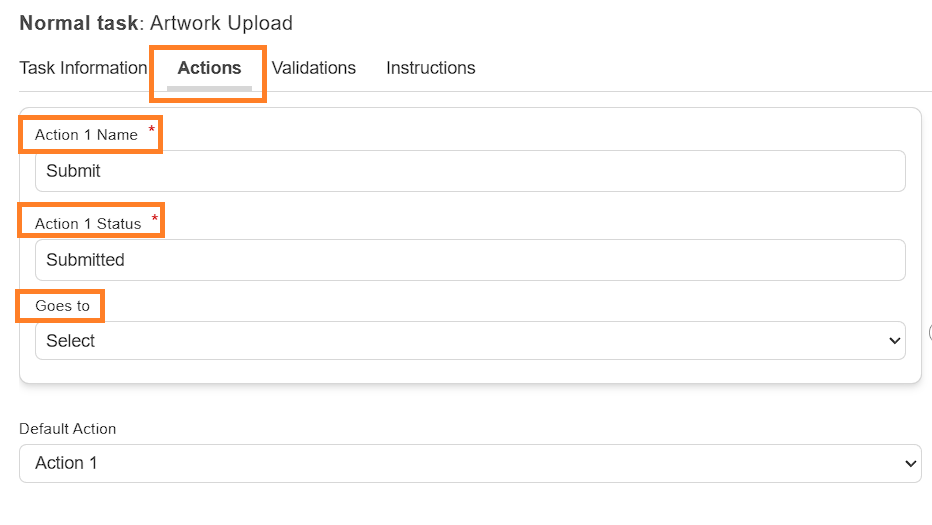Switch to the Task Information tab

(x=83, y=68)
